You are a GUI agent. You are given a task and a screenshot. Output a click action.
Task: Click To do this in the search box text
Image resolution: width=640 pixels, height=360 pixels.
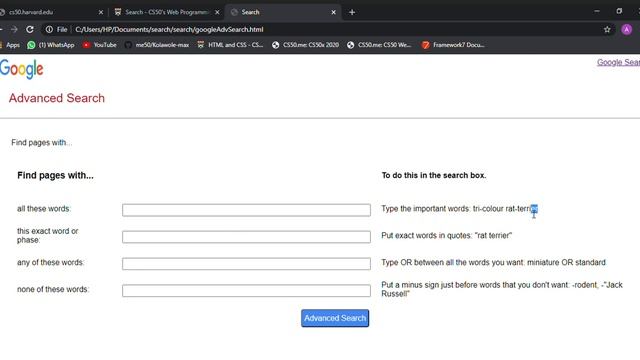433,175
